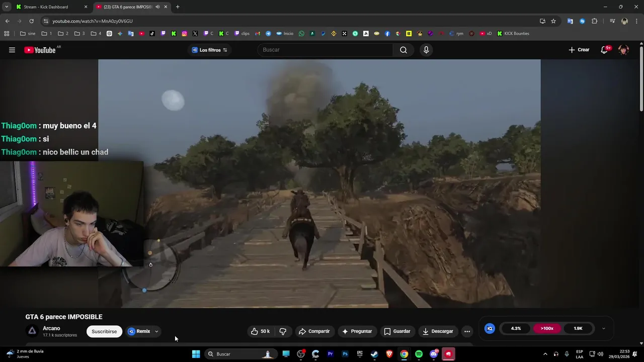The image size is (644, 362).
Task: Open the sine bookmarks folder
Action: [28, 34]
